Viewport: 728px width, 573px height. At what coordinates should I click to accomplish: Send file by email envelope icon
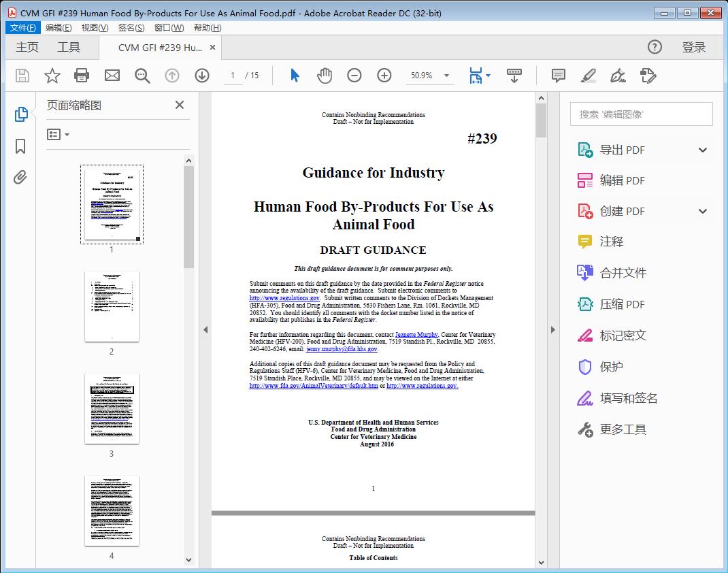tap(112, 76)
